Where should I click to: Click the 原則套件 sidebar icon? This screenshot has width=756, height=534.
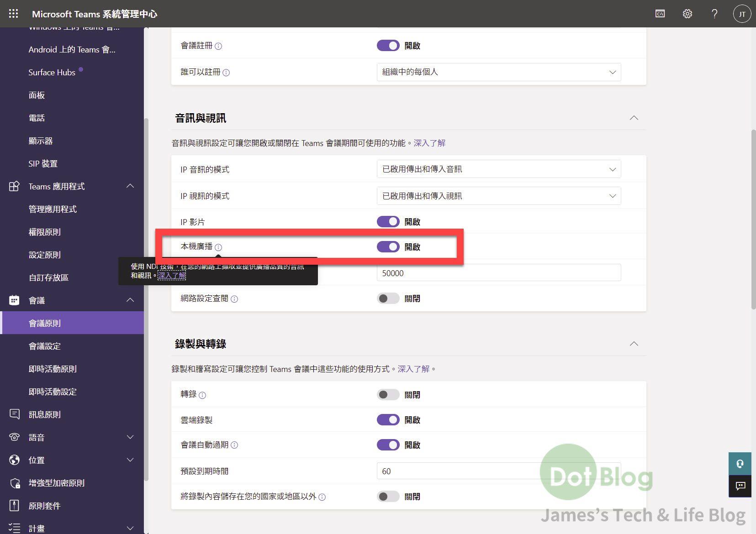pos(14,506)
